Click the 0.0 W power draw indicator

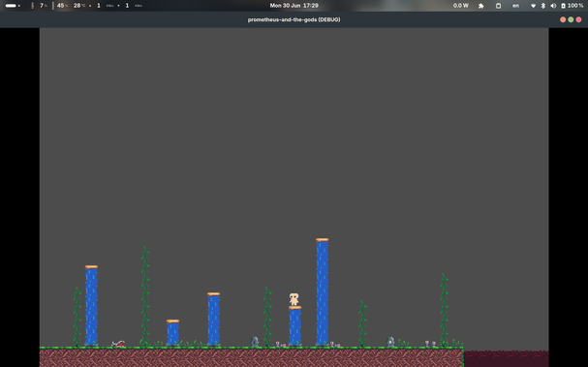tap(460, 6)
